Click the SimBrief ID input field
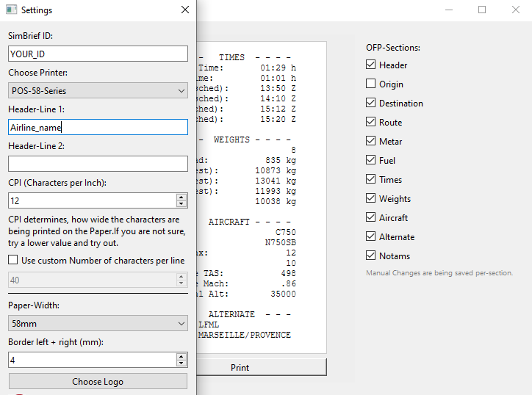The height and width of the screenshot is (395, 532). [x=98, y=54]
